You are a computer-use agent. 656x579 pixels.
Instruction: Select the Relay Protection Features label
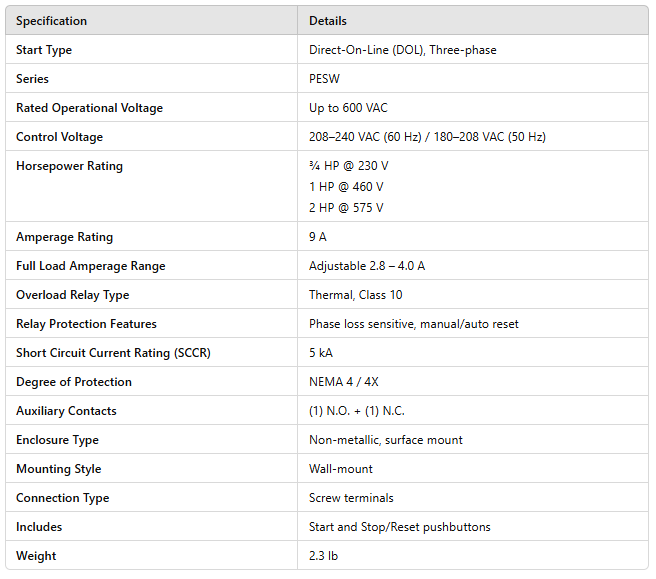click(x=86, y=324)
